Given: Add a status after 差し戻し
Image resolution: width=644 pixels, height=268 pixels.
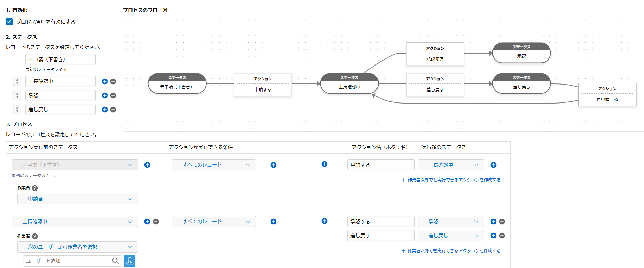Looking at the screenshot, I should pyautogui.click(x=105, y=110).
